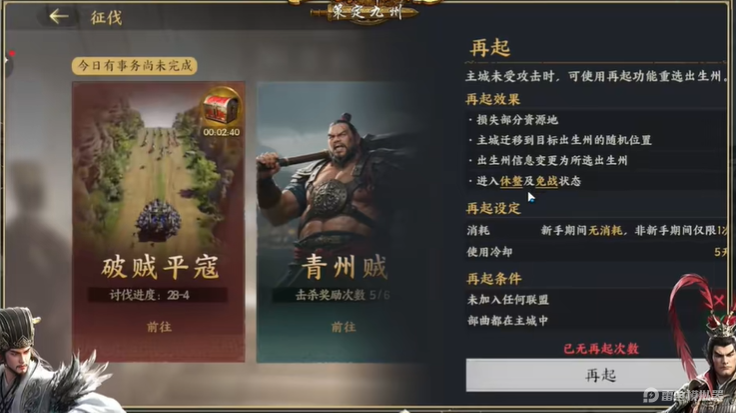Viewport: 736px width, 413px height.
Task: Click the small red dot indicator at left edge
Action: [12, 54]
